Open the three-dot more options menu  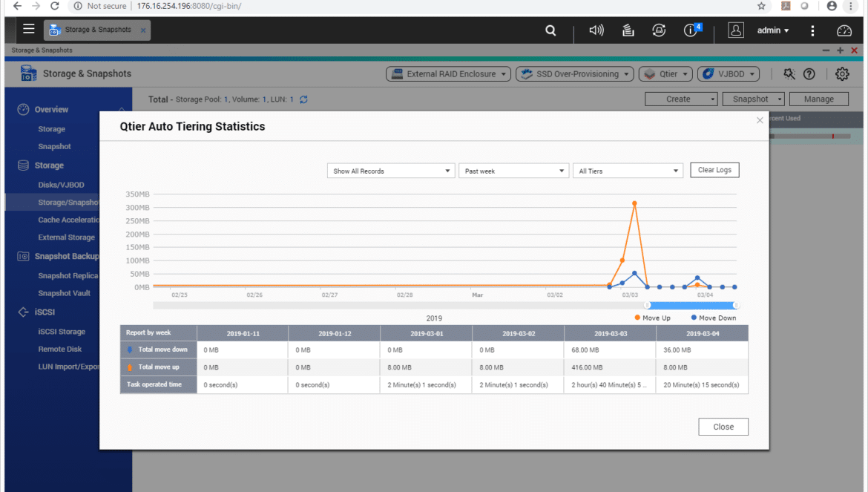point(812,30)
